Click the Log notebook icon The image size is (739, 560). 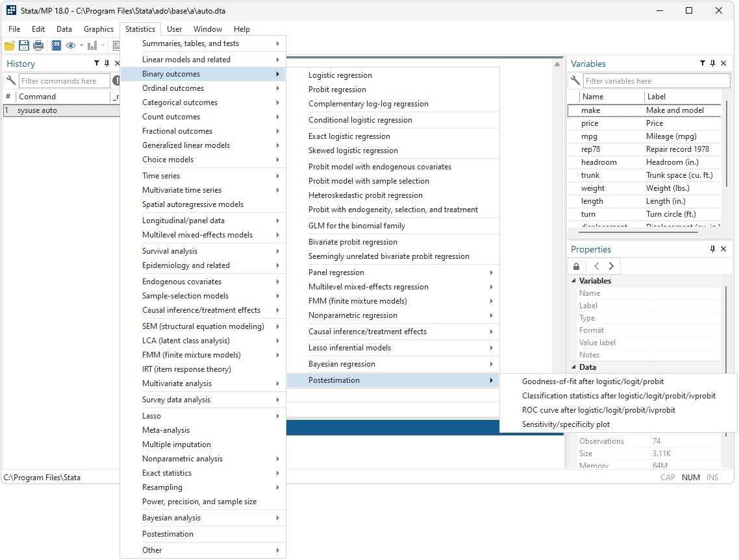click(x=56, y=45)
